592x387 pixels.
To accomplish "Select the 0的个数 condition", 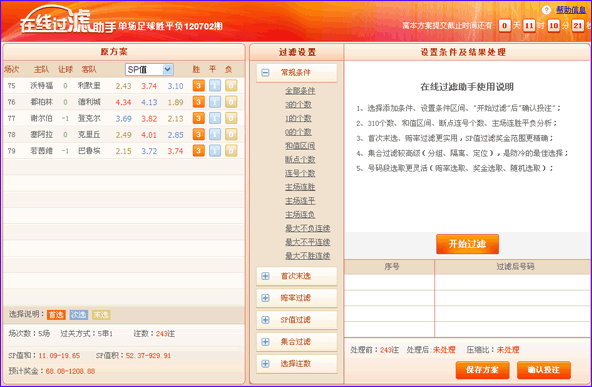I will coord(298,132).
